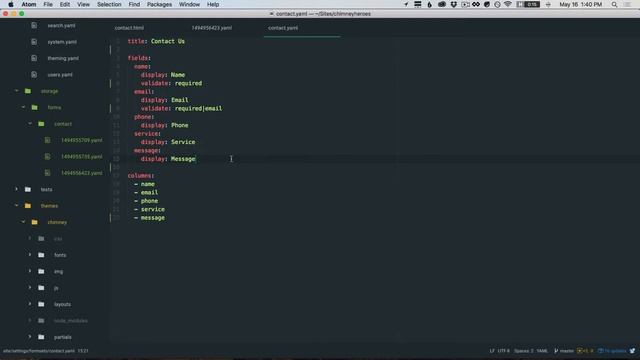640x360 pixels.
Task: Click the partials folder icon
Action: pyautogui.click(x=41, y=337)
